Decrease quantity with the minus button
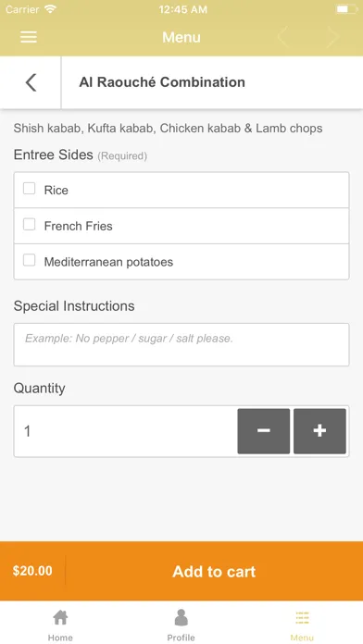 264,431
